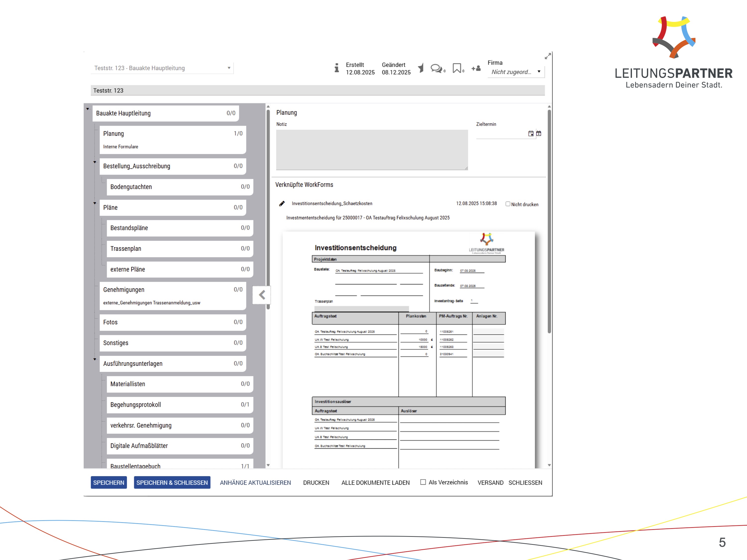Click the SPEICHERN & SCHLIESSEN button
747x560 pixels.
172,482
